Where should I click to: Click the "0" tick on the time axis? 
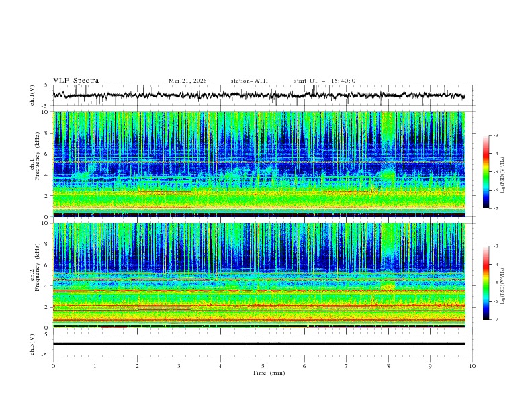click(53, 366)
